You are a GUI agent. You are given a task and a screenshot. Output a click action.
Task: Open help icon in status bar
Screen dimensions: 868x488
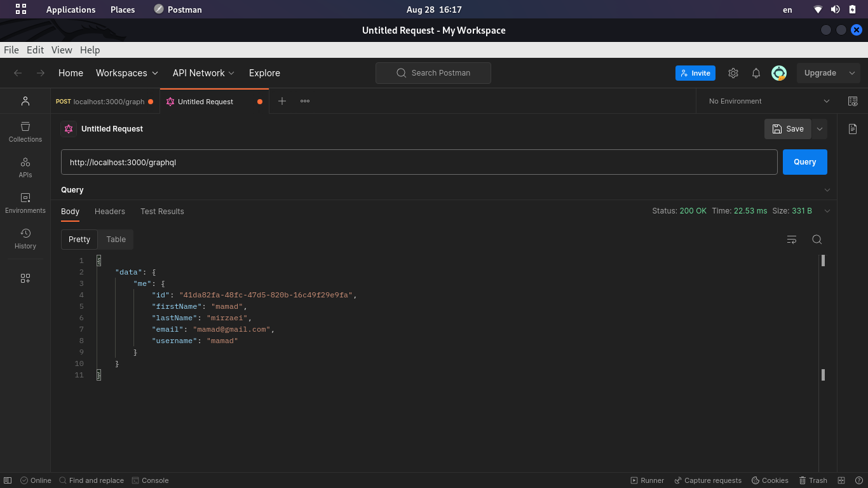tap(858, 480)
